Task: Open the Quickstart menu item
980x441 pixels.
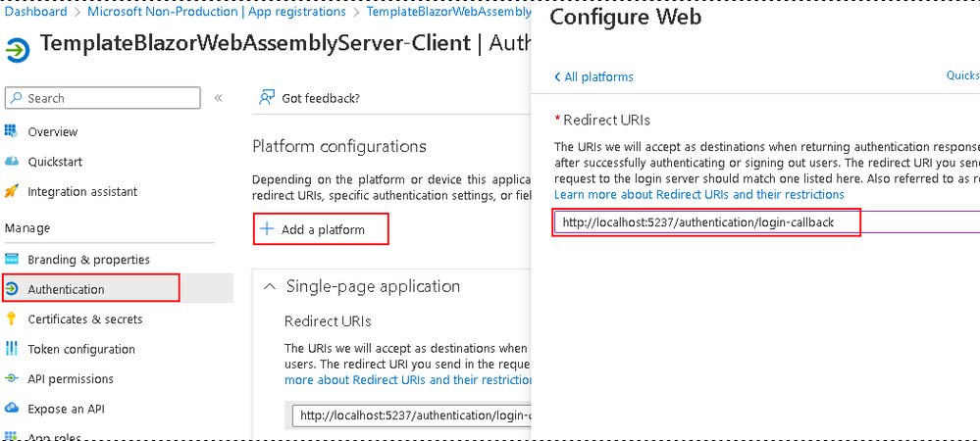Action: coord(55,162)
